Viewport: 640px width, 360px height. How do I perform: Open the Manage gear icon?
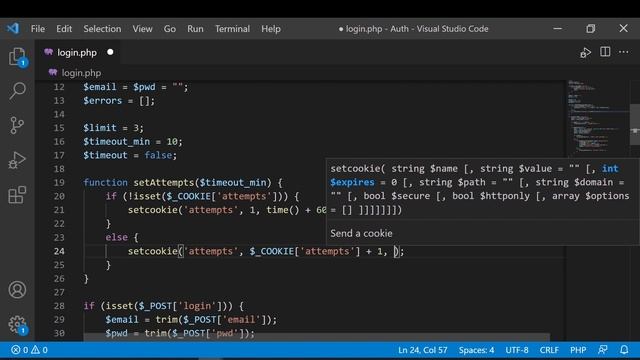tap(17, 324)
